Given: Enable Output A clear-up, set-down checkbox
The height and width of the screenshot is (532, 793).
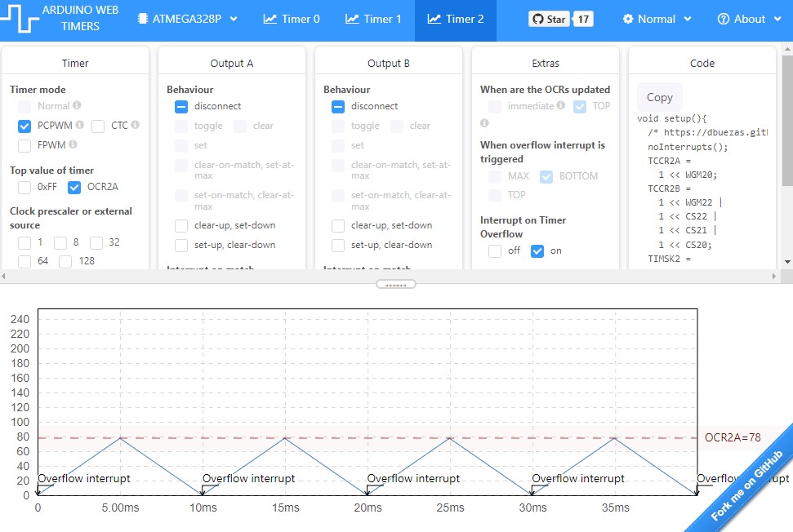Looking at the screenshot, I should pyautogui.click(x=181, y=226).
